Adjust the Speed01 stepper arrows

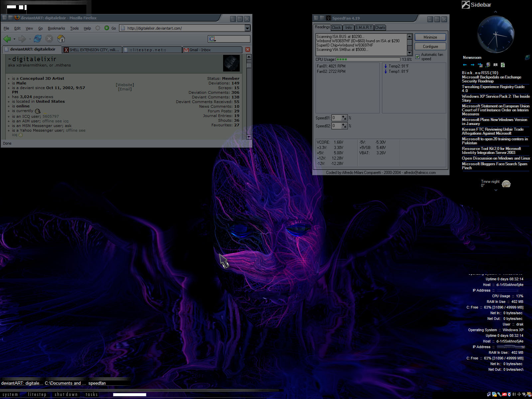[x=344, y=118]
